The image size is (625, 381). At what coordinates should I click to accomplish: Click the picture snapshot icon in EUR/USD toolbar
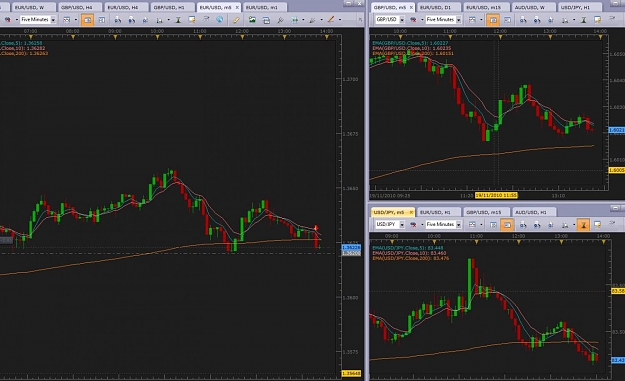pyautogui.click(x=252, y=19)
